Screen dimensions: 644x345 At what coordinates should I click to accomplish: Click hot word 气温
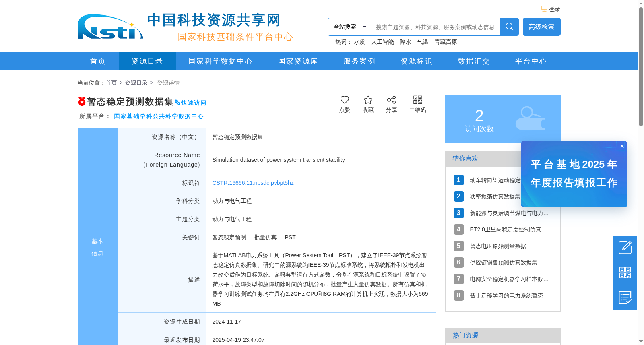click(423, 42)
